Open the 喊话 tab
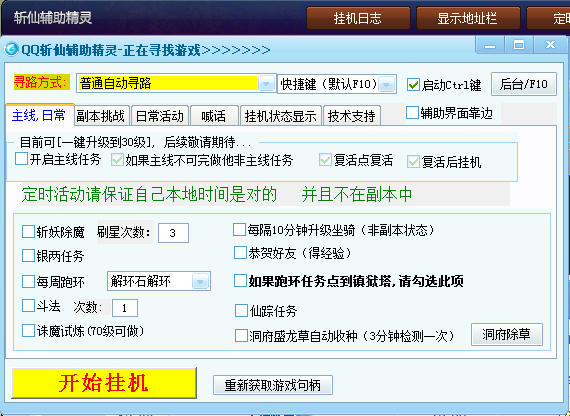570x416 pixels. tap(214, 116)
